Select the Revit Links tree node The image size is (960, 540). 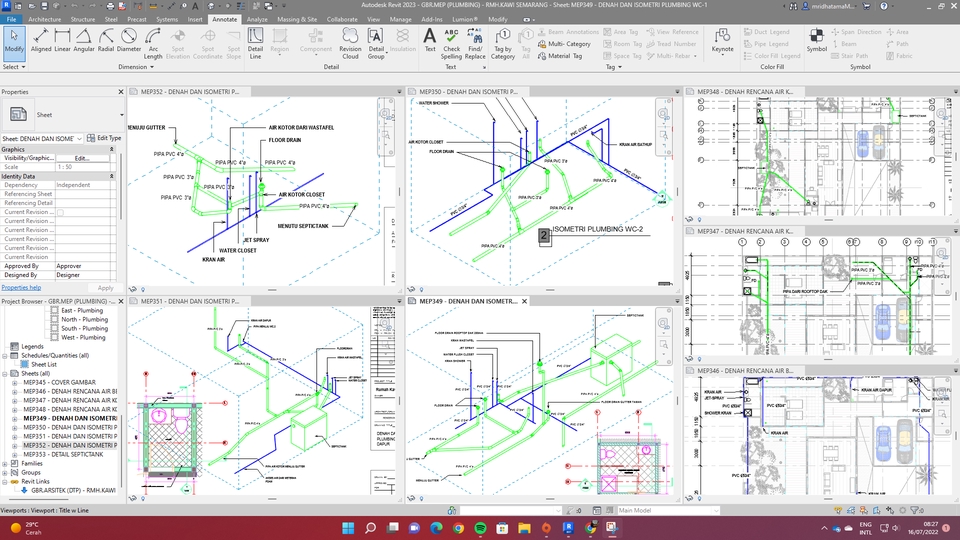pyautogui.click(x=36, y=481)
